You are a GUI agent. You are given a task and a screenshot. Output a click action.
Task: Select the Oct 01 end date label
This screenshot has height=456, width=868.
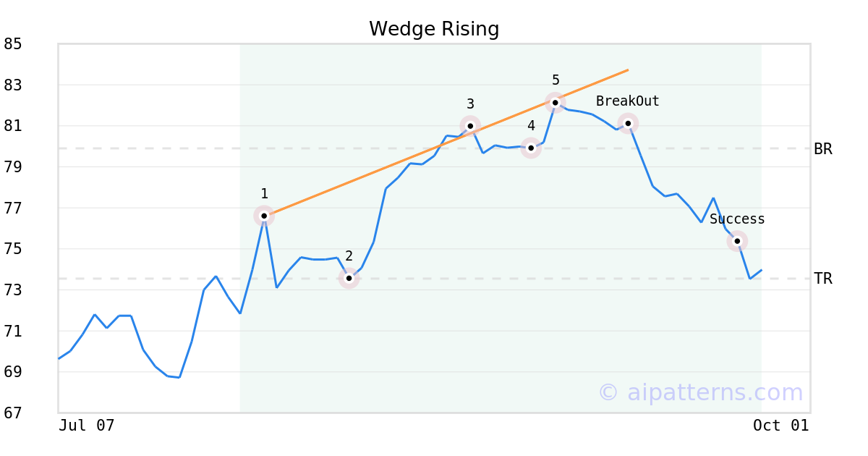[780, 426]
